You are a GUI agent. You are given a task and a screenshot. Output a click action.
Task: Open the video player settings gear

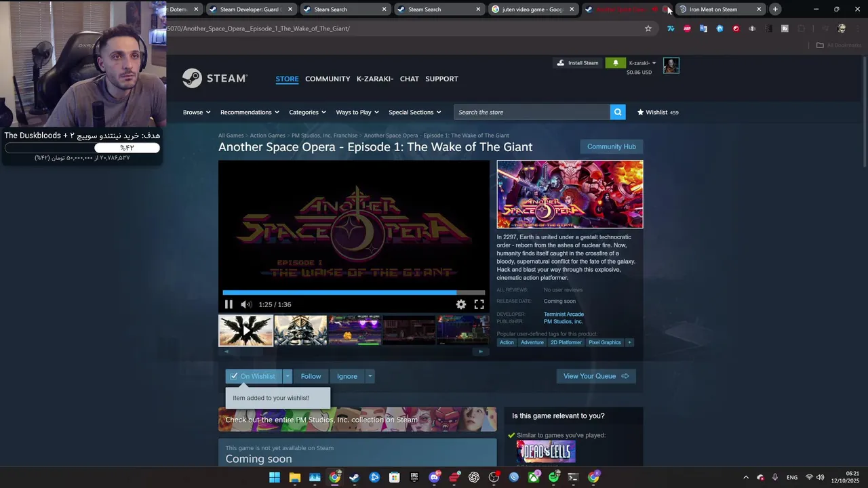(x=461, y=304)
